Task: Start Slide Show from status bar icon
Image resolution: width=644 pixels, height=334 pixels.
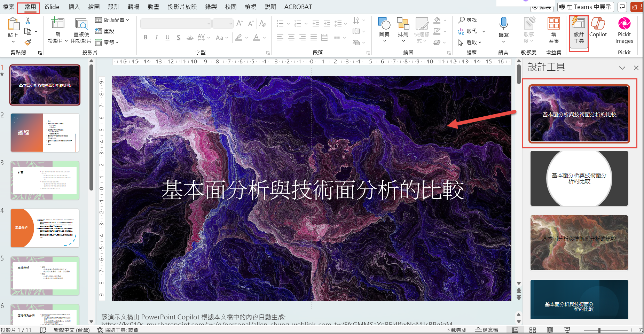Action: [x=567, y=330]
